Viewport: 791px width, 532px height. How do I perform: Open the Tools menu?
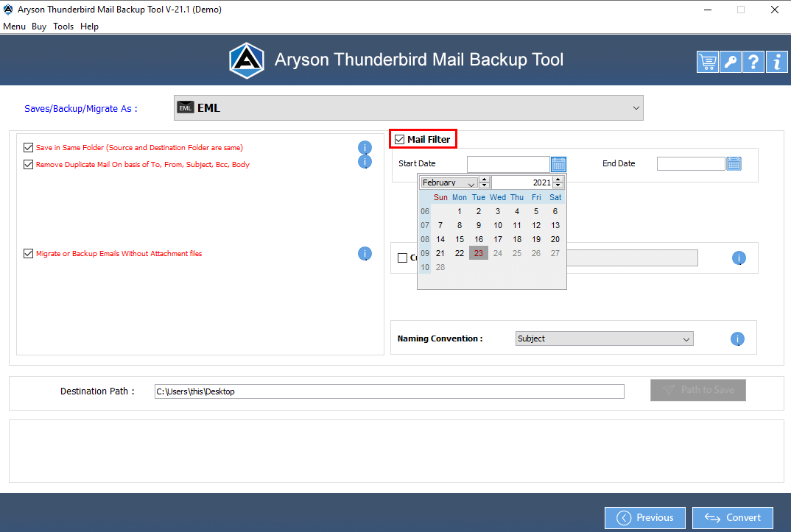[x=63, y=26]
